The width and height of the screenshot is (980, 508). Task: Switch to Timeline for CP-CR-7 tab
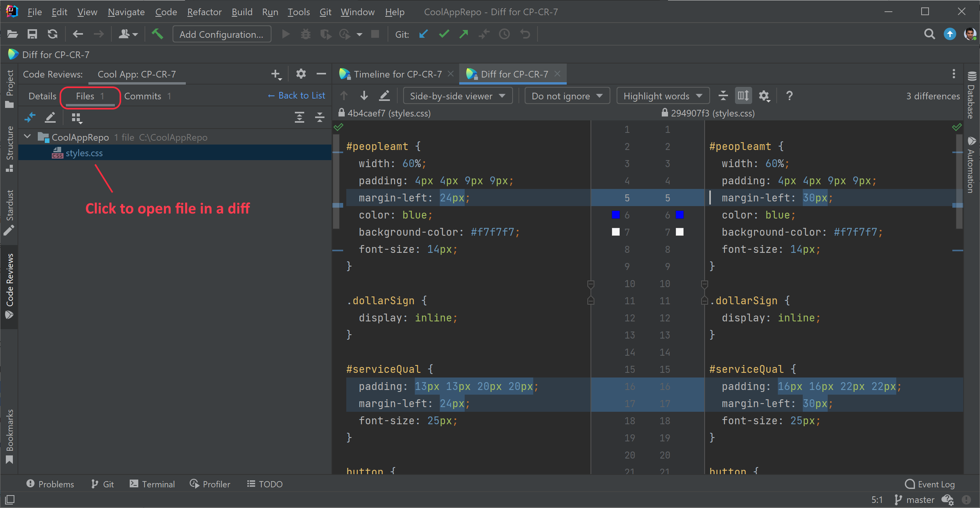click(397, 74)
